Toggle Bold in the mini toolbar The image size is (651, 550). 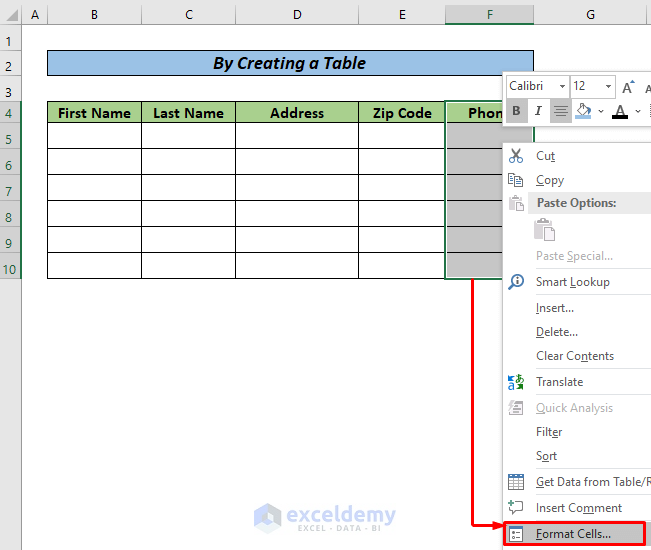pyautogui.click(x=516, y=111)
